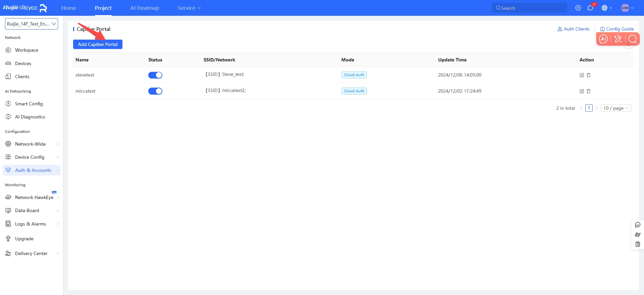The width and height of the screenshot is (644, 295).
Task: Click the plus circle icon in header
Action: (x=578, y=8)
